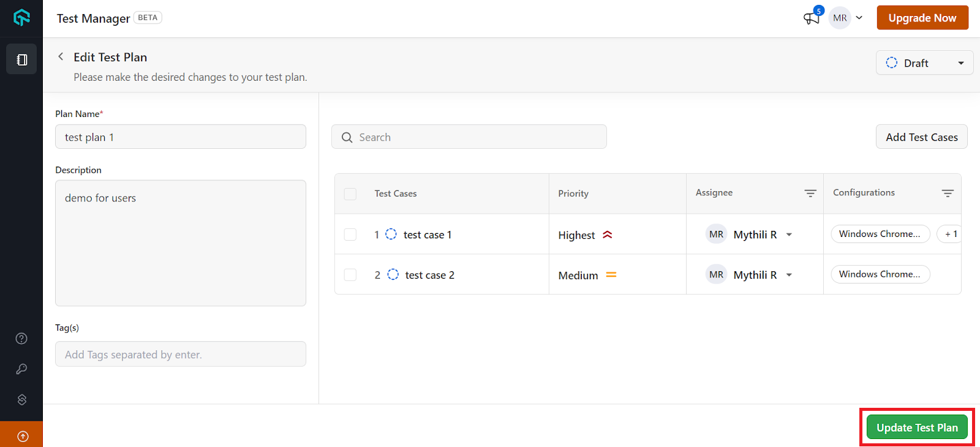Open the help question mark icon
Screen dimensions: 980x447
[21, 339]
